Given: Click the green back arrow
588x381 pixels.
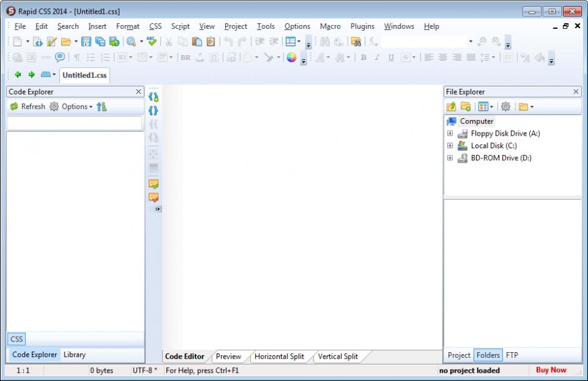Looking at the screenshot, I should 18,74.
